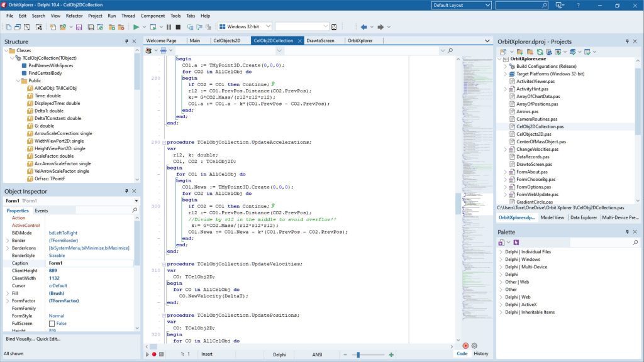Collapse the Classes node in Structure
The image size is (644, 362).
6,50
